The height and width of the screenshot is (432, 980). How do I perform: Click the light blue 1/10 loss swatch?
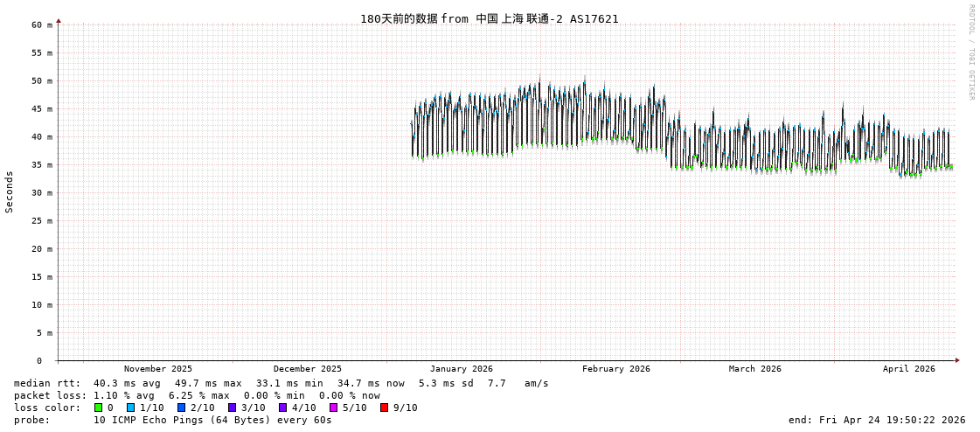click(x=130, y=408)
